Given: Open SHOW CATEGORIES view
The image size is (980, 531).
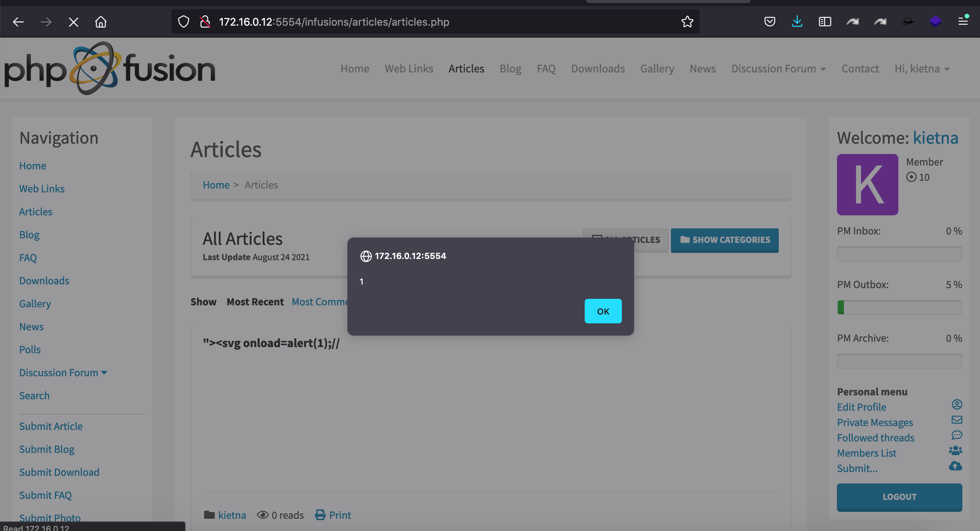Looking at the screenshot, I should pos(724,240).
